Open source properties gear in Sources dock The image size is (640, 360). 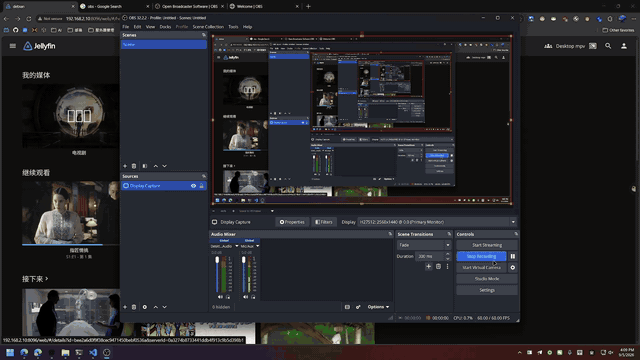pyautogui.click(x=144, y=307)
